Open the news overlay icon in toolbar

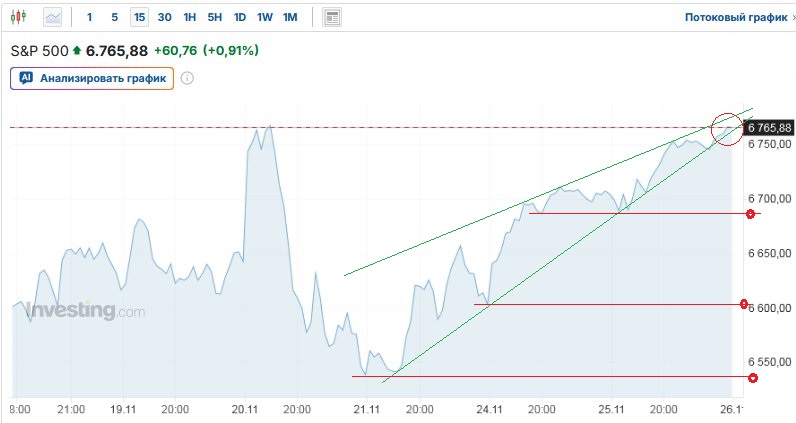click(x=332, y=17)
